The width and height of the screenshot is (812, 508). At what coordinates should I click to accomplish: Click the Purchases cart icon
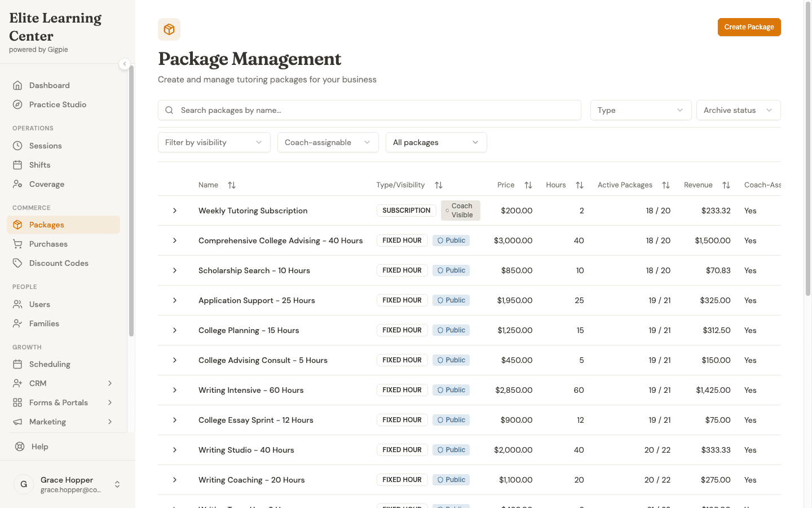click(x=17, y=244)
